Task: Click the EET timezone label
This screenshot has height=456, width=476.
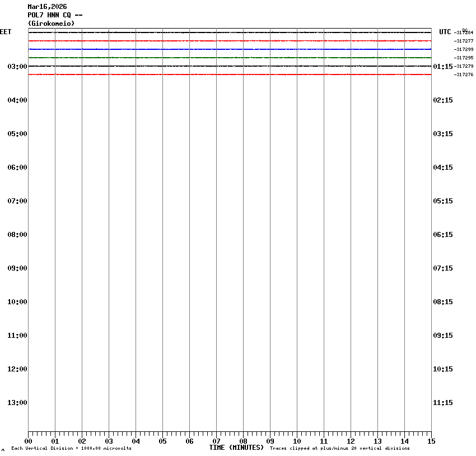Action: pos(6,32)
